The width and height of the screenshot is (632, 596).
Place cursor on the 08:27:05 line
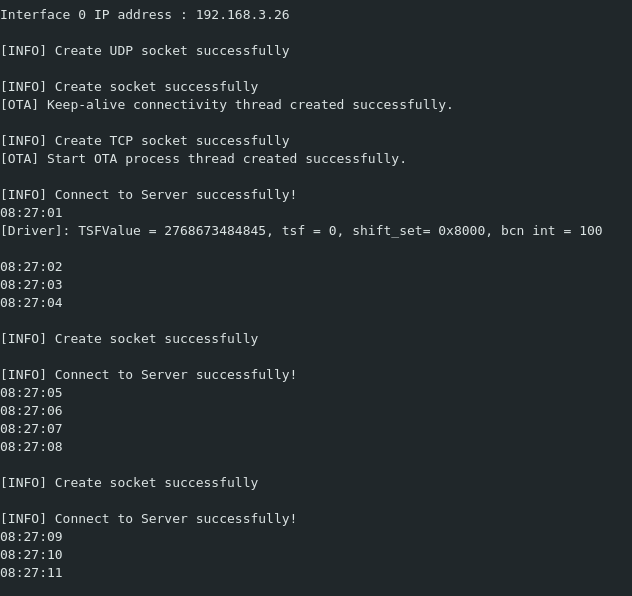(31, 393)
